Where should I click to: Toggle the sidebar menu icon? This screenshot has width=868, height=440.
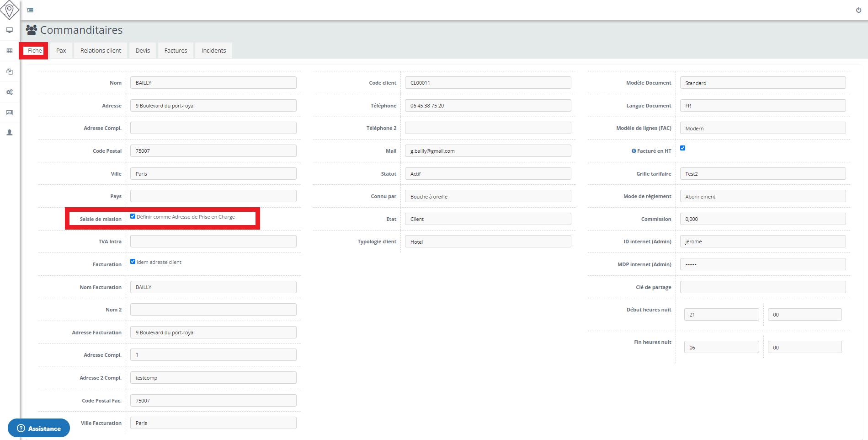click(x=30, y=10)
